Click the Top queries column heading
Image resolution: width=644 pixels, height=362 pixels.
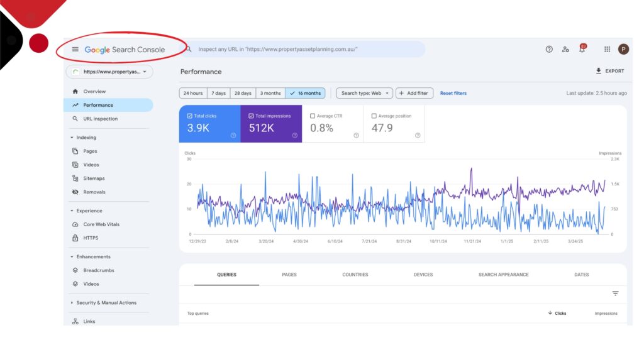(198, 314)
